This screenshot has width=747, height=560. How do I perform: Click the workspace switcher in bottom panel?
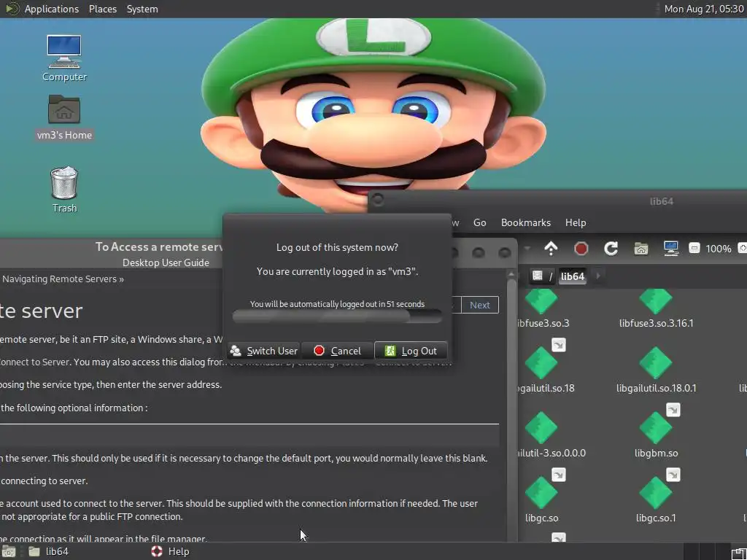click(707, 551)
